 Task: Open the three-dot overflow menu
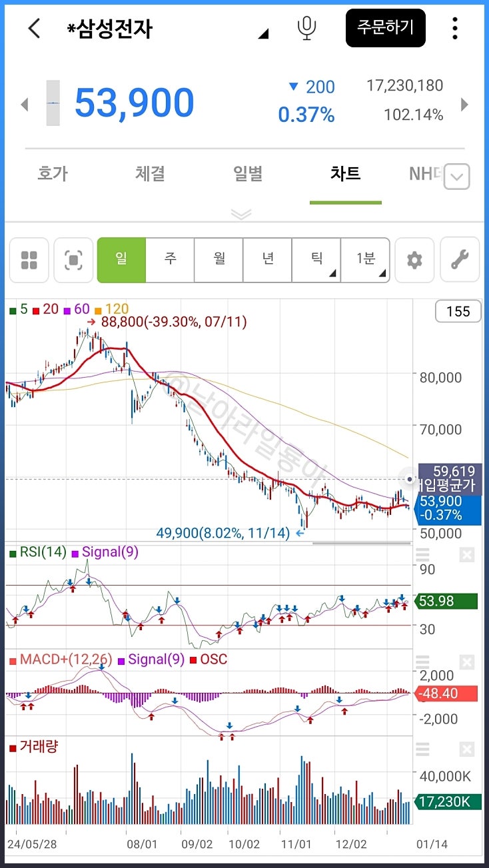(x=455, y=28)
